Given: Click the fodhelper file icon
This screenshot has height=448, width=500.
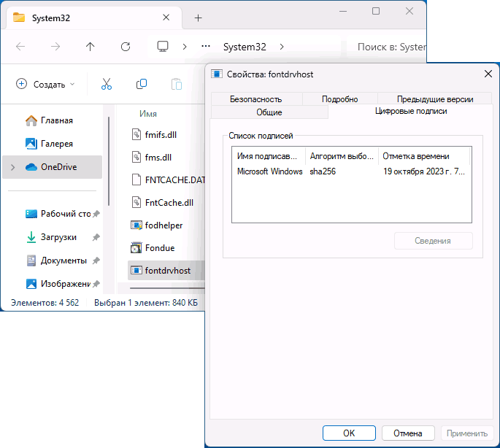Looking at the screenshot, I should coord(136,225).
